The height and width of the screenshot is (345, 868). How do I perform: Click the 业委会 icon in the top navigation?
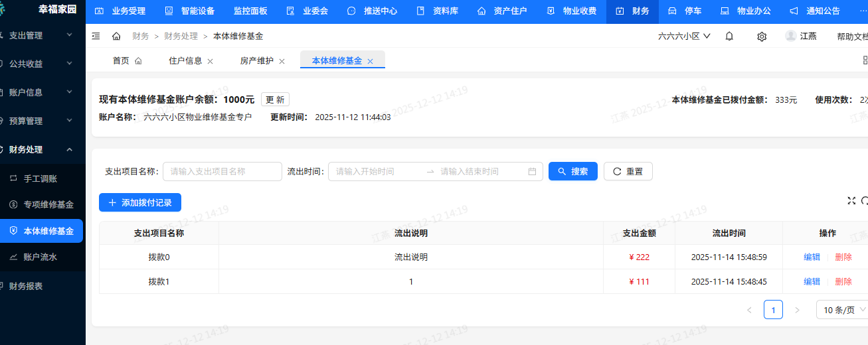click(x=290, y=11)
